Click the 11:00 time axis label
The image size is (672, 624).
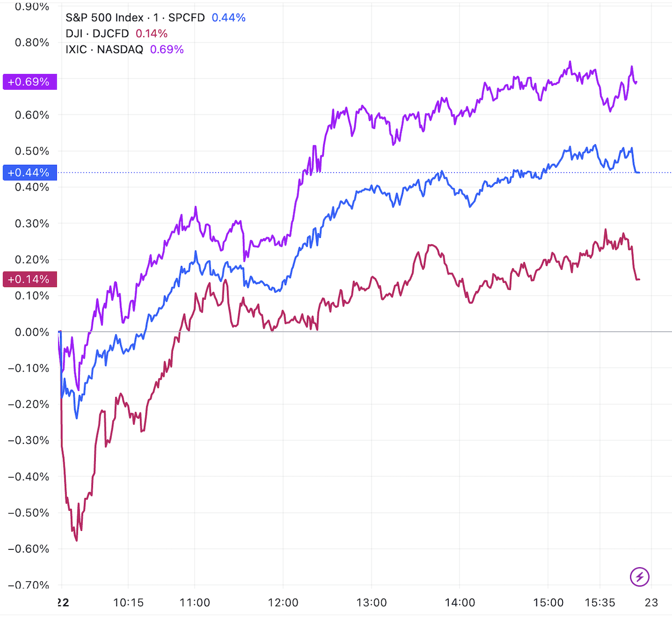[195, 603]
